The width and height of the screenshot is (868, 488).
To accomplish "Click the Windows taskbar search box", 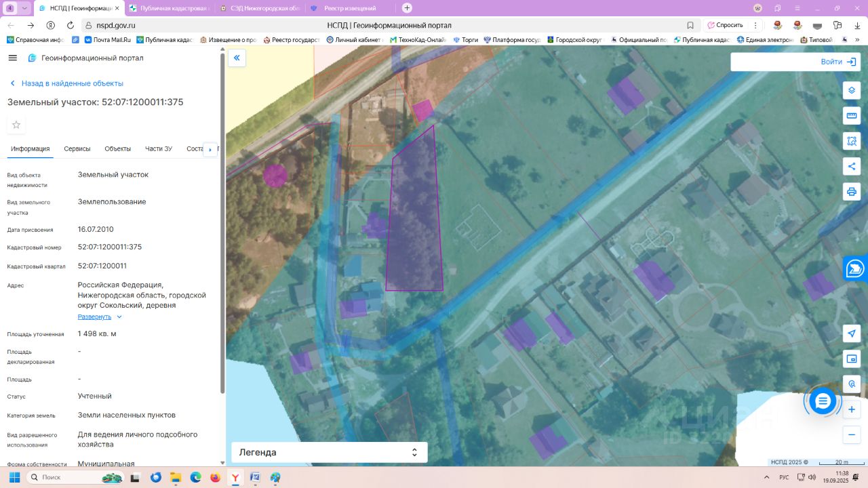I will [x=76, y=477].
